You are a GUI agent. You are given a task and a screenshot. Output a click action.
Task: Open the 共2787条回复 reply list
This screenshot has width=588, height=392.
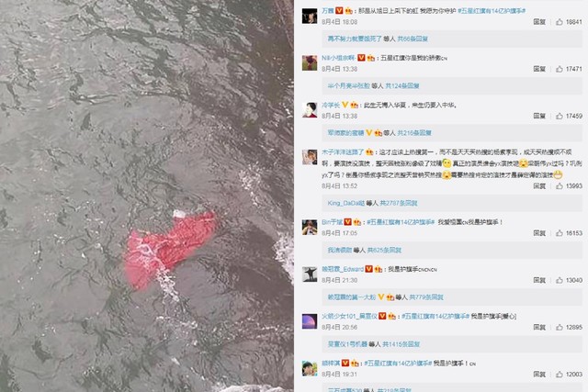pyautogui.click(x=398, y=203)
